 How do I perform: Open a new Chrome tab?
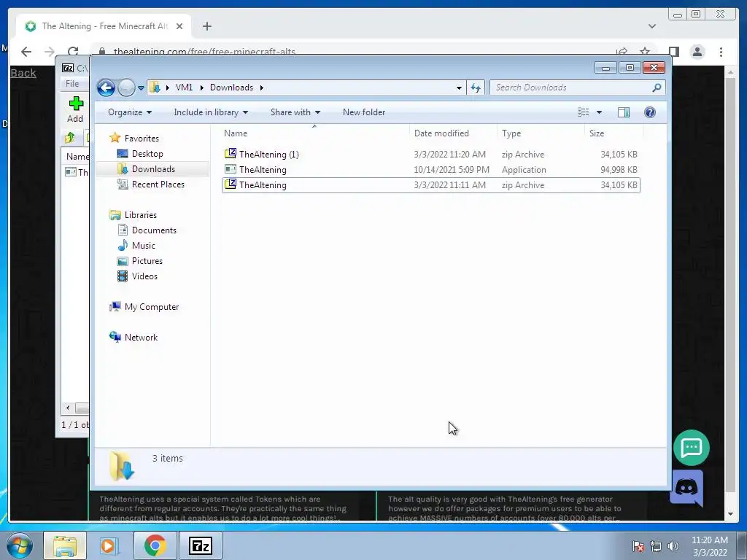click(x=206, y=26)
